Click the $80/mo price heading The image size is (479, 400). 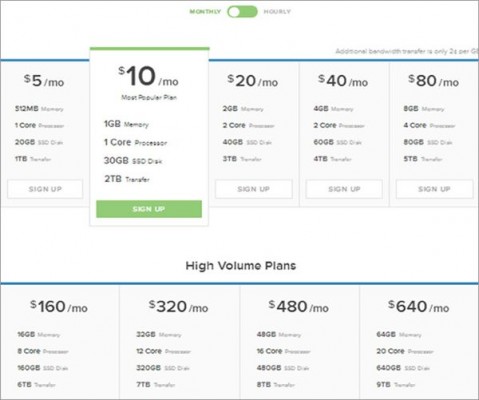click(434, 81)
